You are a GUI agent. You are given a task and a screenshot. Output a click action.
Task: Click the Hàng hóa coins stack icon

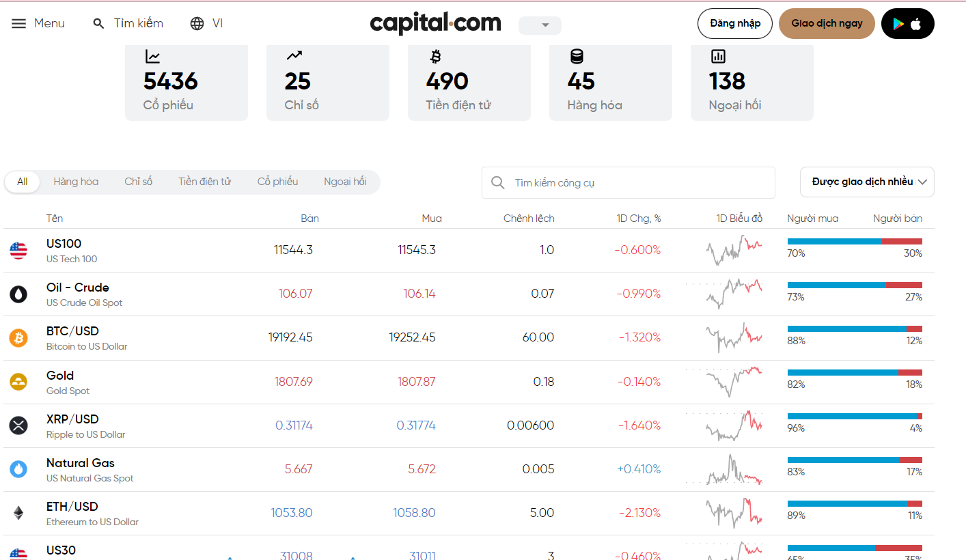click(x=577, y=57)
